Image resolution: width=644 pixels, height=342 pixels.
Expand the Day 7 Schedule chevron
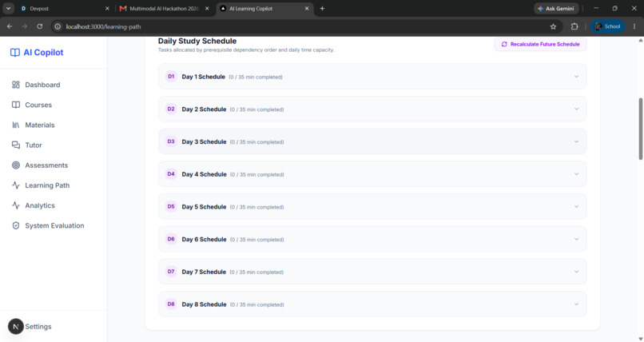576,272
